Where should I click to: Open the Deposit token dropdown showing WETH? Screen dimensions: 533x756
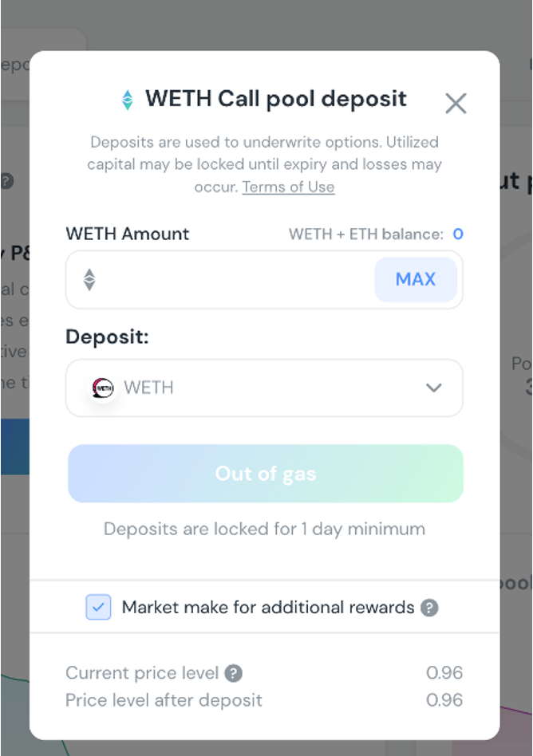click(263, 388)
